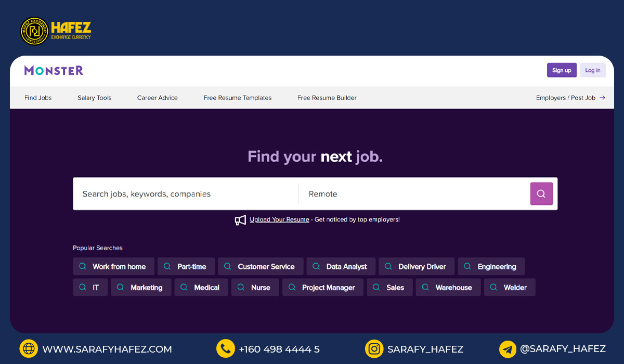This screenshot has width=624, height=364.
Task: Open the Find Jobs menu
Action: point(38,98)
